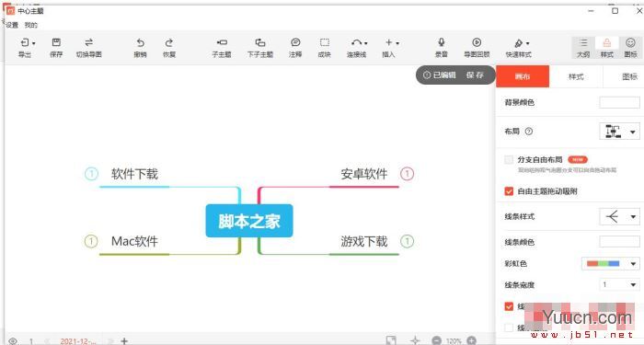Image resolution: width=644 pixels, height=345 pixels.
Task: Select the 2021-12 sheet tab
Action: click(78, 341)
